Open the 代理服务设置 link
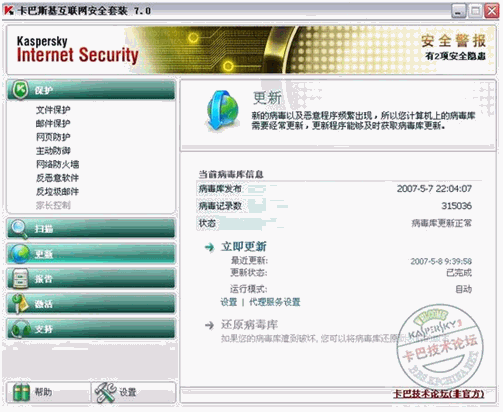 click(275, 302)
